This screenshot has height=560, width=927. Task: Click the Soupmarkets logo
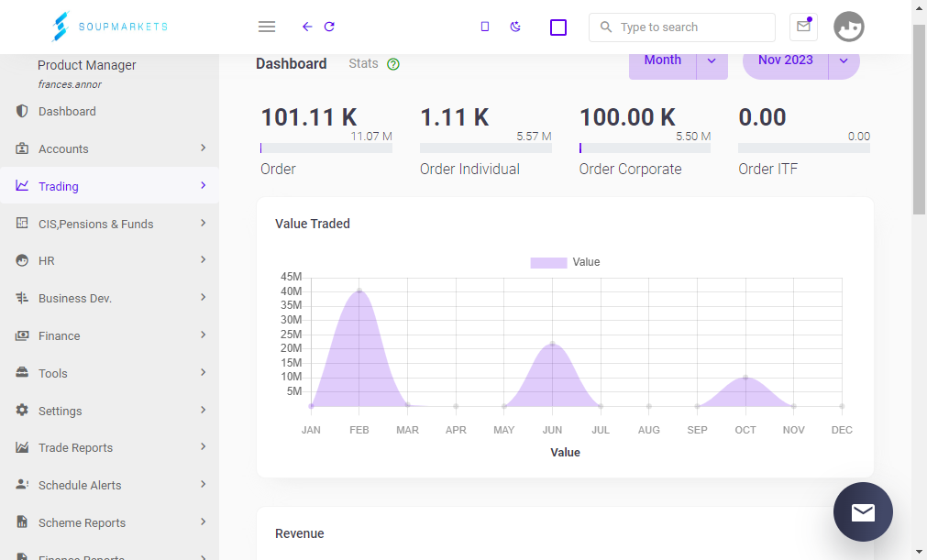(x=109, y=27)
